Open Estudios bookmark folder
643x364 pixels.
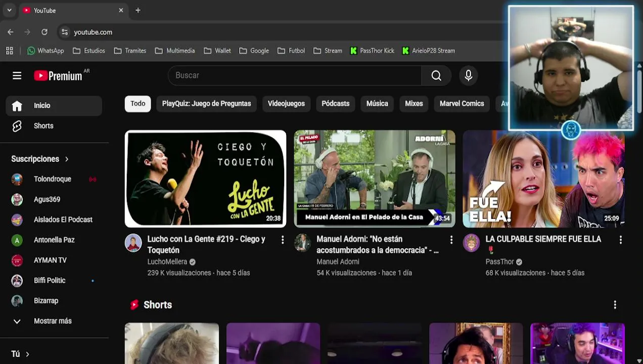(89, 51)
